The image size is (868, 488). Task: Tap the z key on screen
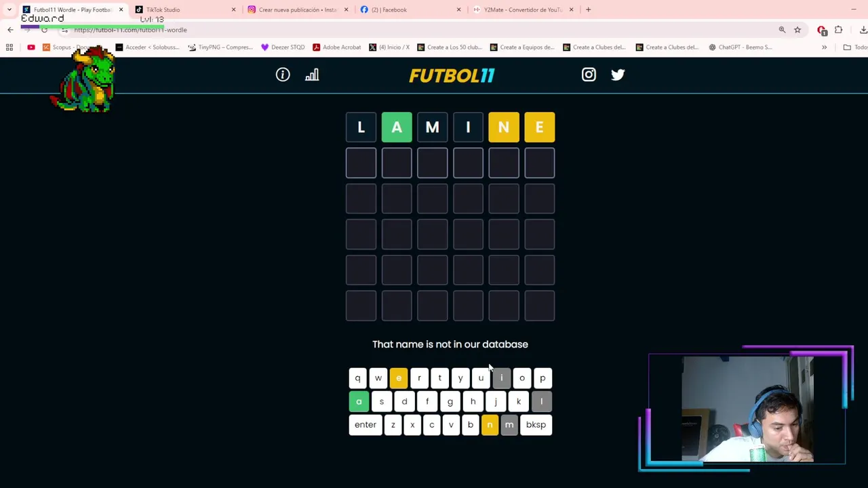[x=393, y=424]
